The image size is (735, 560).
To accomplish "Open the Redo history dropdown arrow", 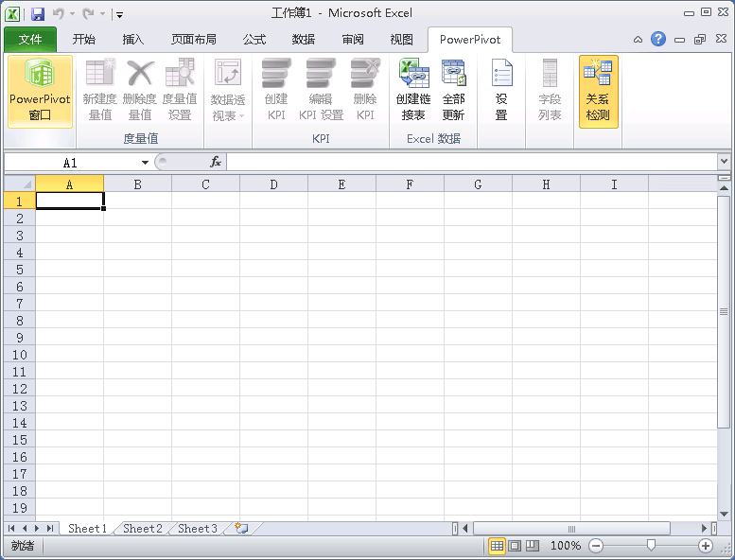I will (x=102, y=14).
